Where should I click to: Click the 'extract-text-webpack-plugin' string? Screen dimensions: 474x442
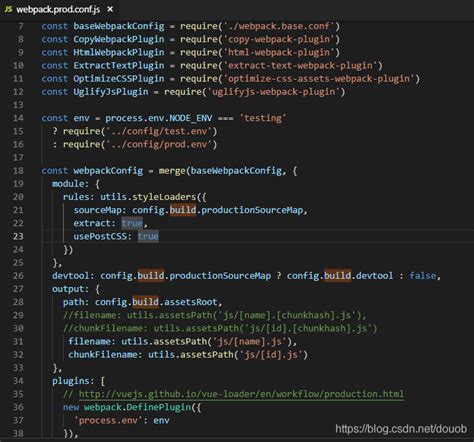coord(300,65)
